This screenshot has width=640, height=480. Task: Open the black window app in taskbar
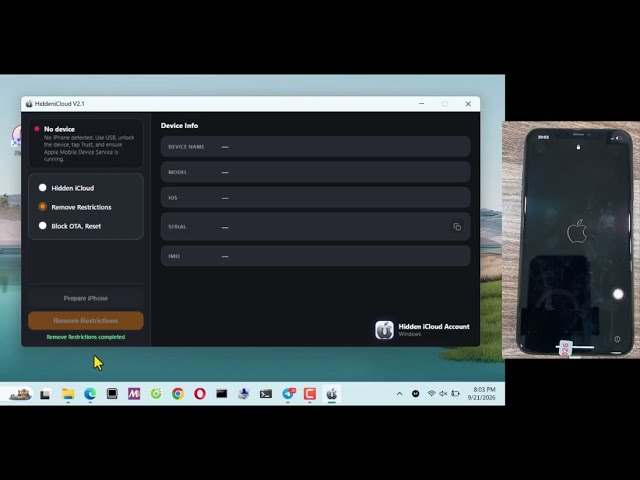click(x=222, y=393)
